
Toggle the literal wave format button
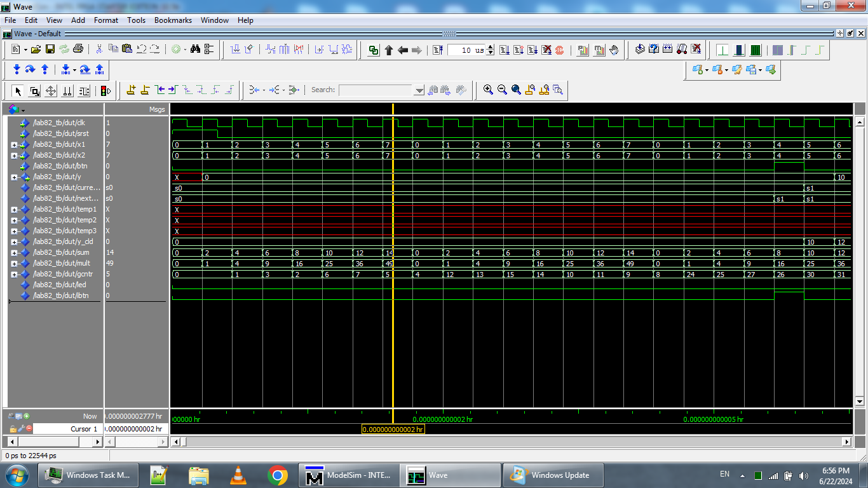point(722,50)
